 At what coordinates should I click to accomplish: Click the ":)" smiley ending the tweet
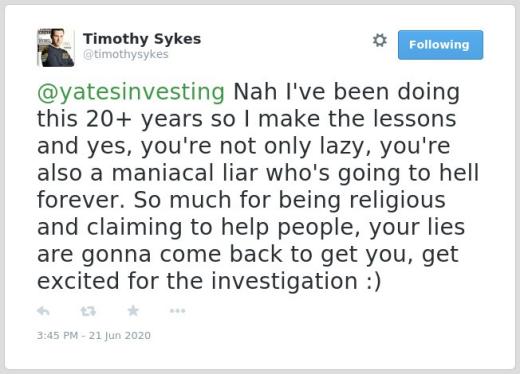[374, 282]
